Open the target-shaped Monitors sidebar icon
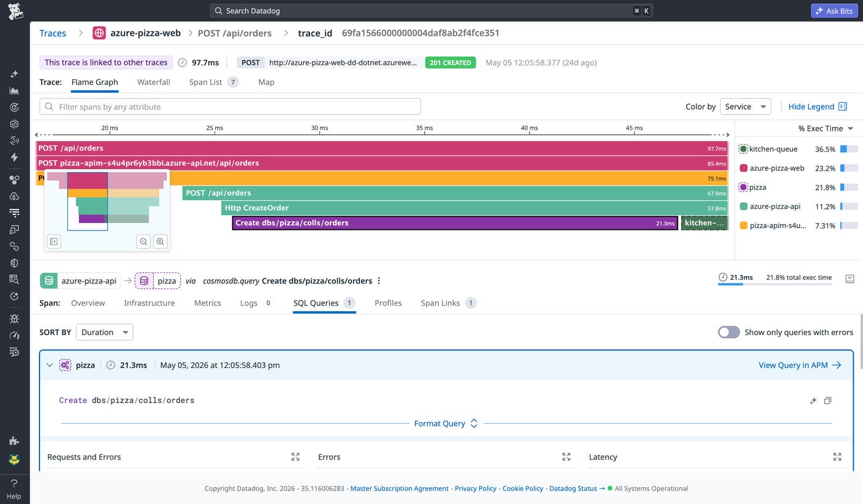 pyautogui.click(x=15, y=107)
